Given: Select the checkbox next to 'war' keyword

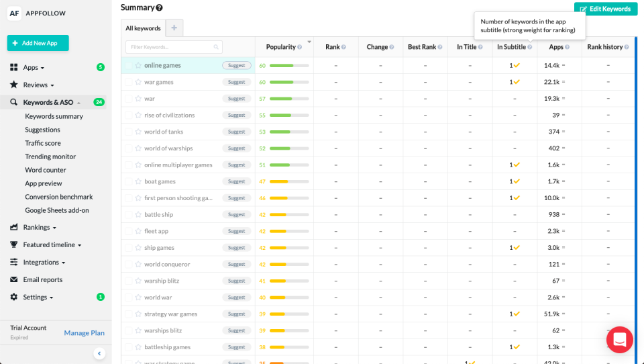Looking at the screenshot, I should (128, 99).
